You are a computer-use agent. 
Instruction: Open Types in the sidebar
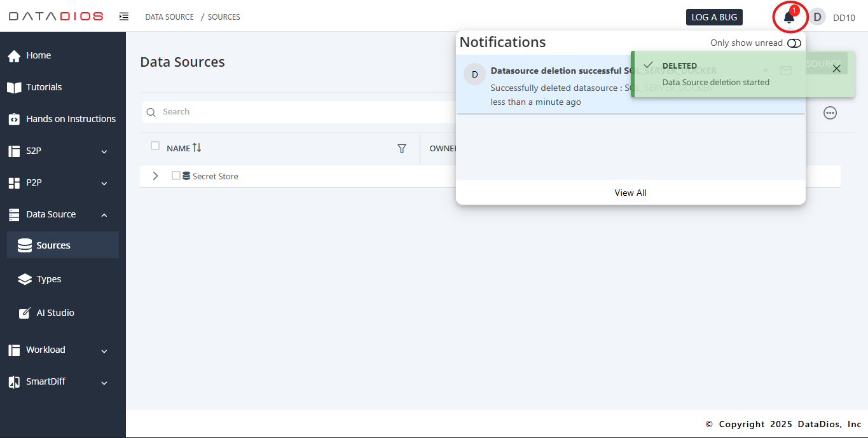pos(49,279)
